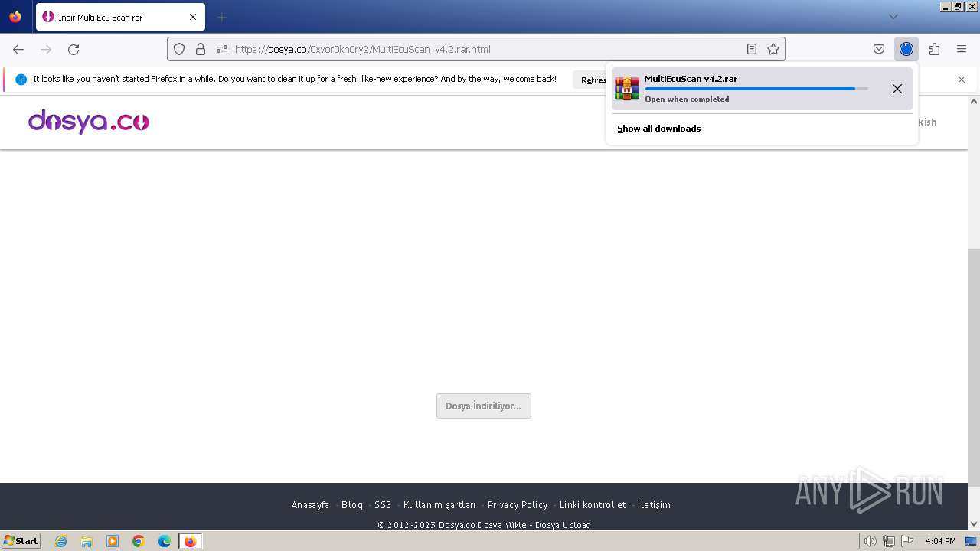Go back to the previous page

pyautogui.click(x=18, y=49)
